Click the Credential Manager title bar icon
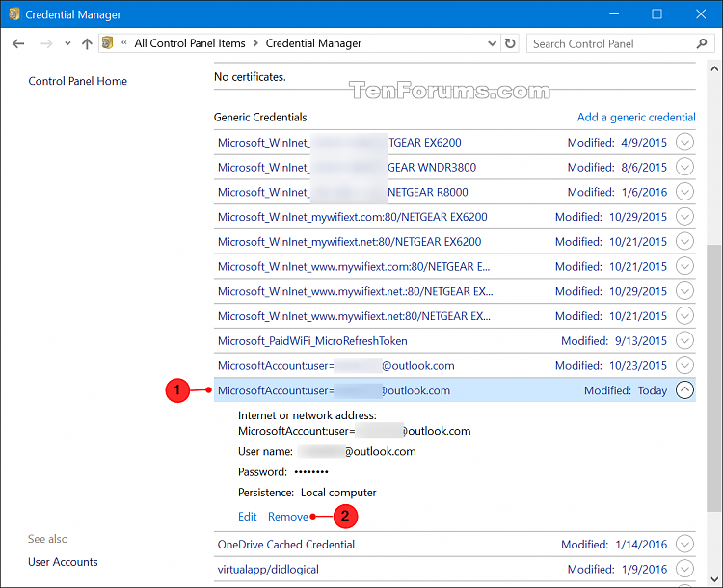The image size is (723, 588). tap(14, 13)
